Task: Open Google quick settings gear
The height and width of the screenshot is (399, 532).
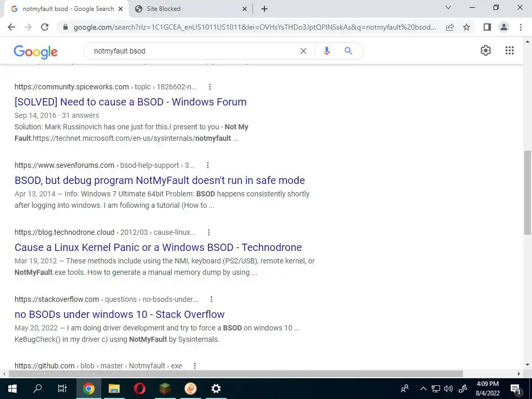Action: click(486, 50)
